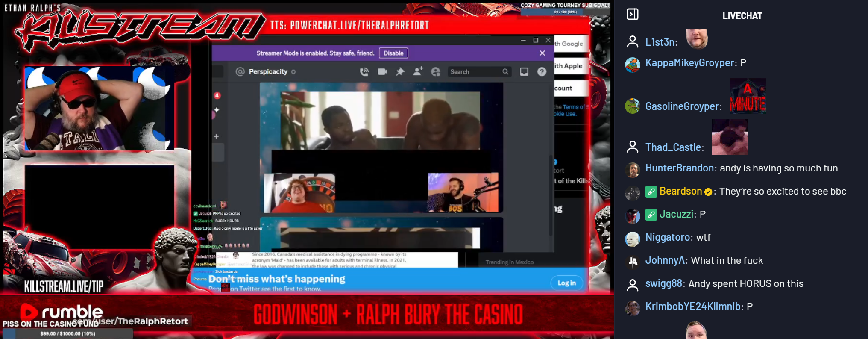Open the Cookie Use link

tap(565, 114)
